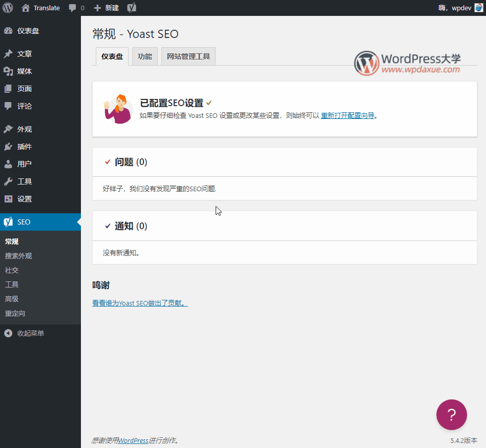The width and height of the screenshot is (486, 448).
Task: Switch to the 功能 tab
Action: coord(145,56)
